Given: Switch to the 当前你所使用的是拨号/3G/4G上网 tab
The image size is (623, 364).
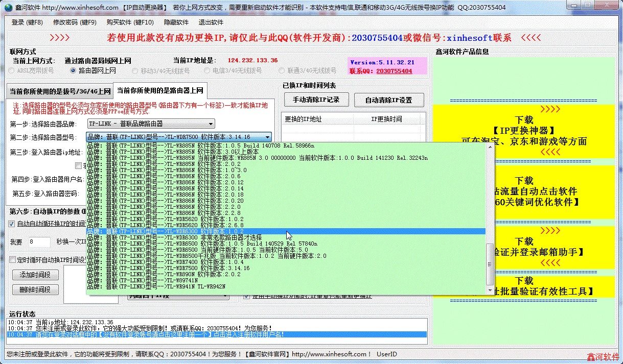Looking at the screenshot, I should coord(60,92).
